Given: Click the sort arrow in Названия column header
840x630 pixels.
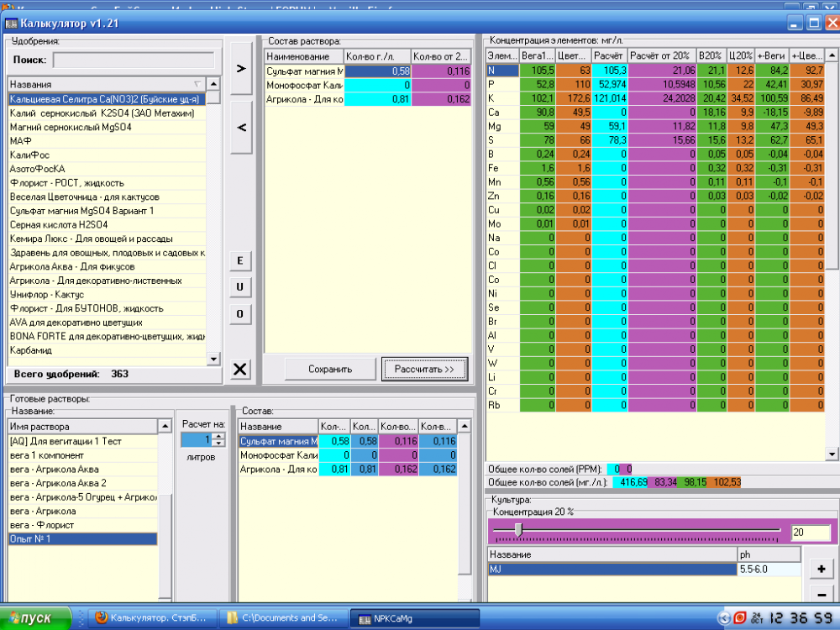Looking at the screenshot, I should point(197,84).
